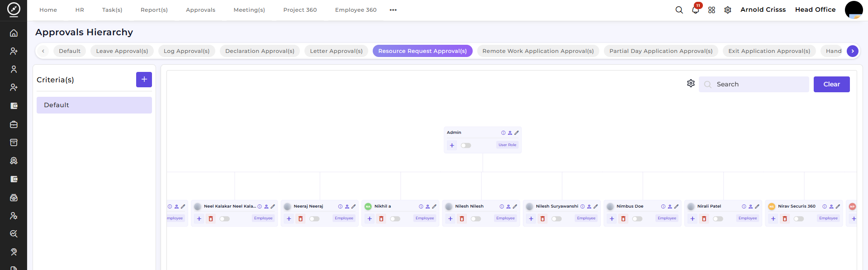This screenshot has width=868, height=270.
Task: Click the search magnifier in top bar
Action: coord(679,10)
